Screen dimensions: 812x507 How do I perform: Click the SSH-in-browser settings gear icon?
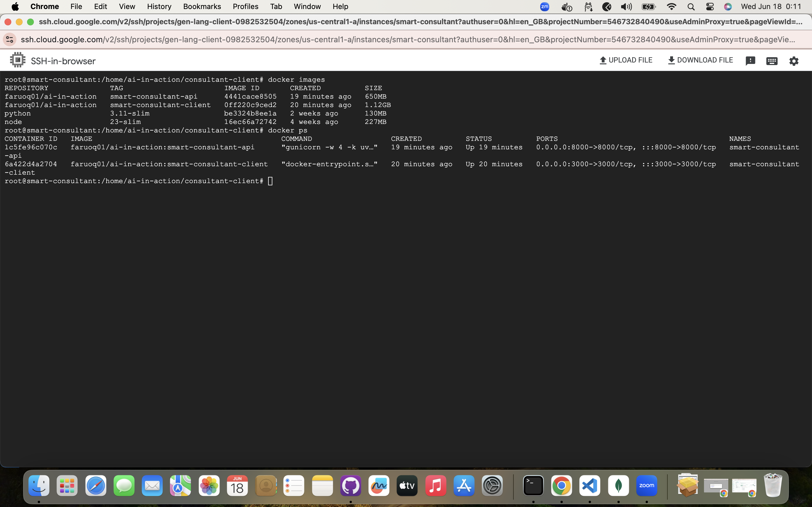[x=794, y=61]
